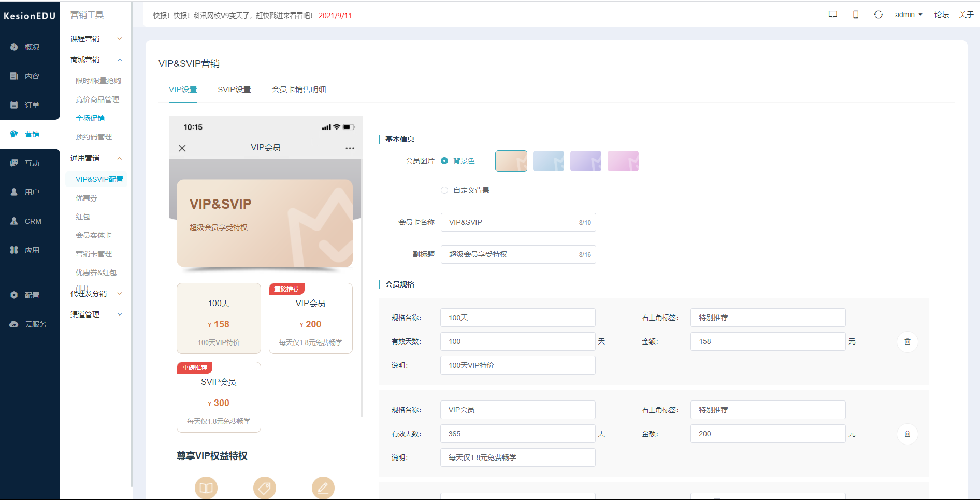Open the 配置 settings sidebar icon
The image size is (980, 501).
coord(14,295)
